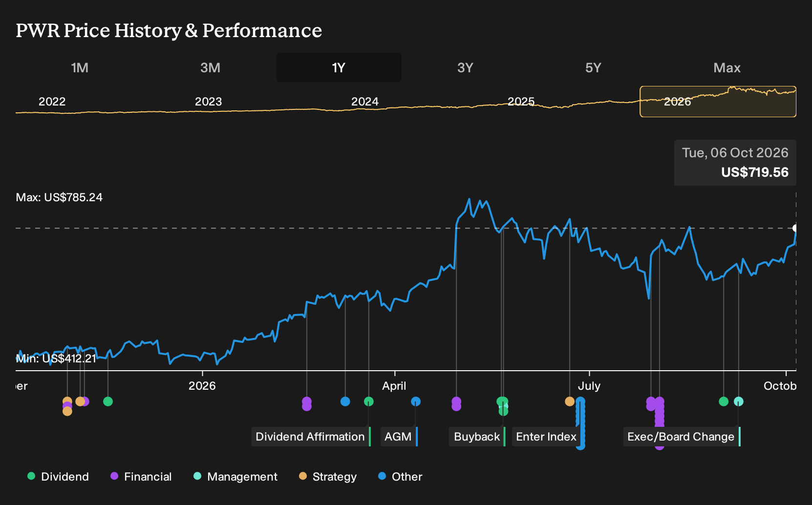This screenshot has height=505, width=812.
Task: Choose the 1Y range tab
Action: pos(339,67)
